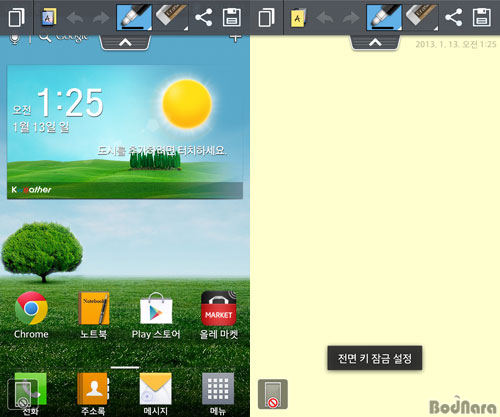
Task: Collapse the left toolbar with up chevron
Action: coord(125,43)
